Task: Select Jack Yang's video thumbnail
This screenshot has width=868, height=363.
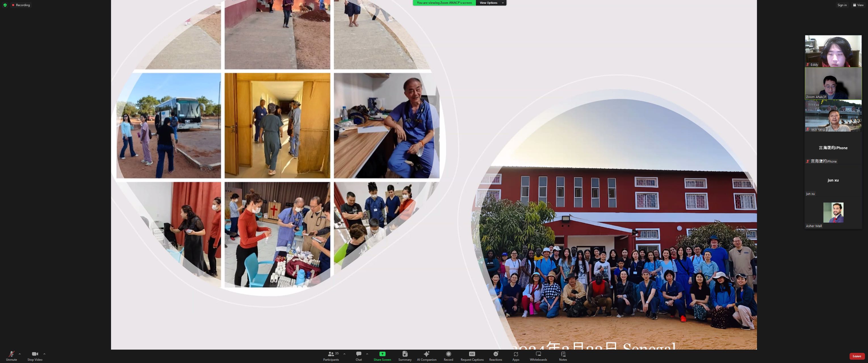Action: pyautogui.click(x=833, y=115)
